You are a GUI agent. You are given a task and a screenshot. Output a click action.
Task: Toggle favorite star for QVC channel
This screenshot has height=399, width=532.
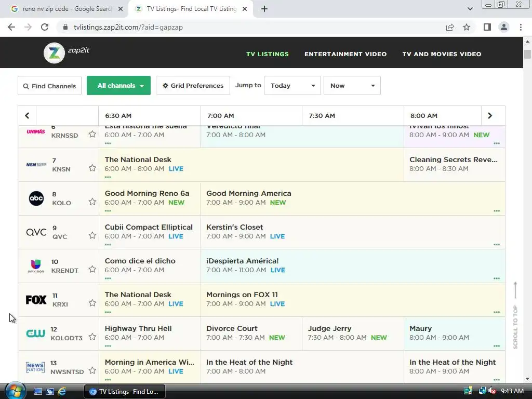(x=92, y=235)
